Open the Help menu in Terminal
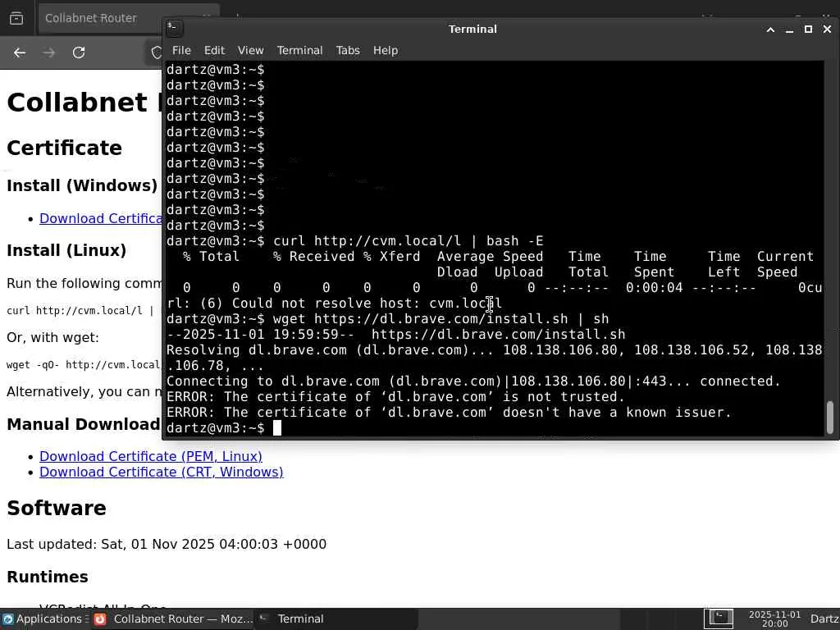840x630 pixels. (386, 50)
